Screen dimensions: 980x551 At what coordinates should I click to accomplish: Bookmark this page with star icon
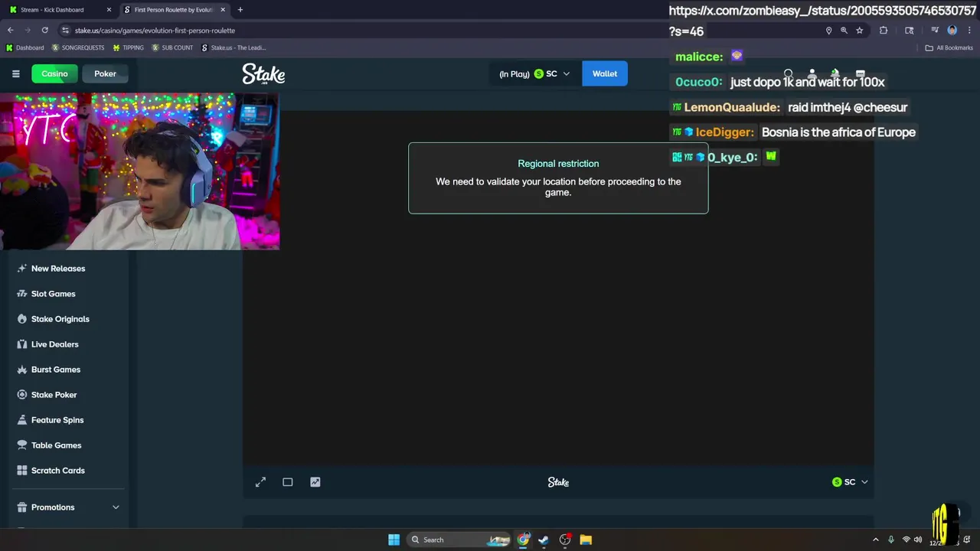(x=860, y=31)
